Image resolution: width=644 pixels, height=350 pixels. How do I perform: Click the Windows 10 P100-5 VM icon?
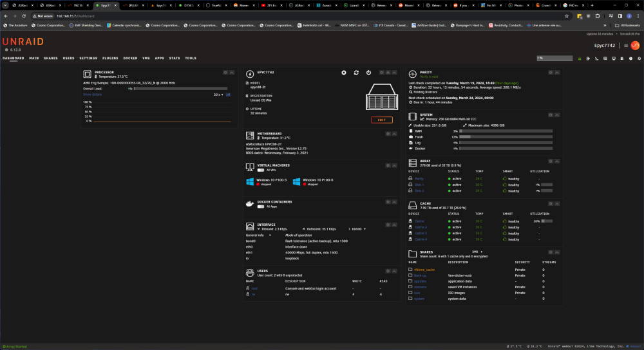[250, 181]
